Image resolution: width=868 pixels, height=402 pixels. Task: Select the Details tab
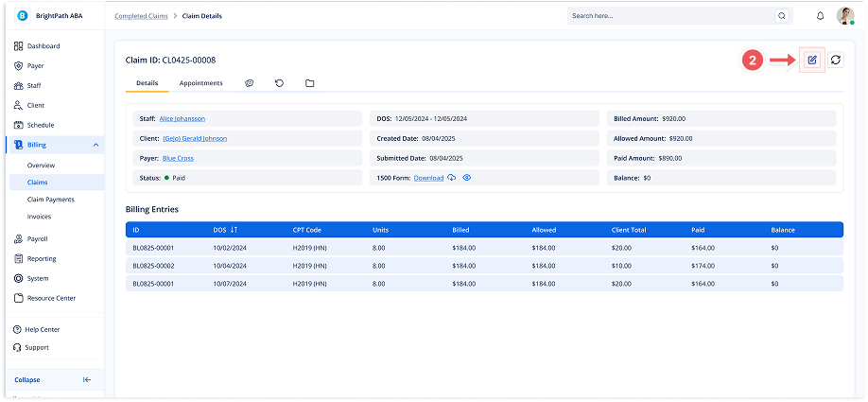[147, 83]
